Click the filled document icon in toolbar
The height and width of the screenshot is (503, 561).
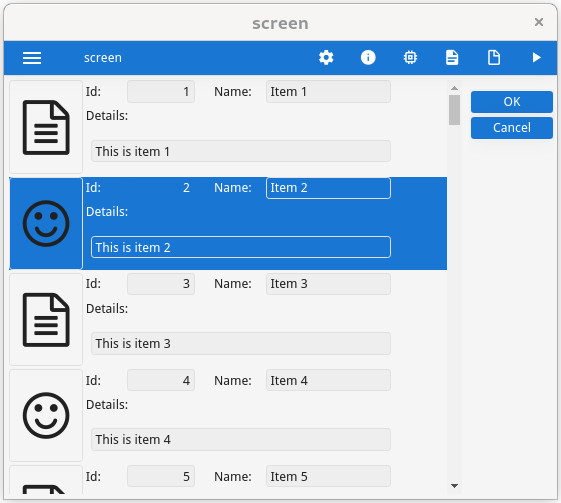click(x=452, y=58)
